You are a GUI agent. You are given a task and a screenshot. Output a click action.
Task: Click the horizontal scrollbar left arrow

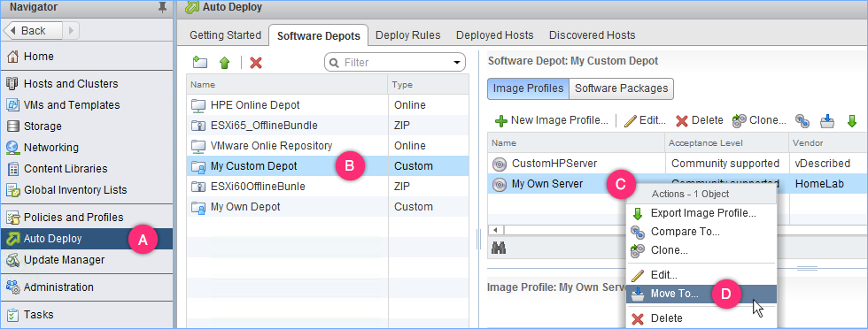pos(496,230)
